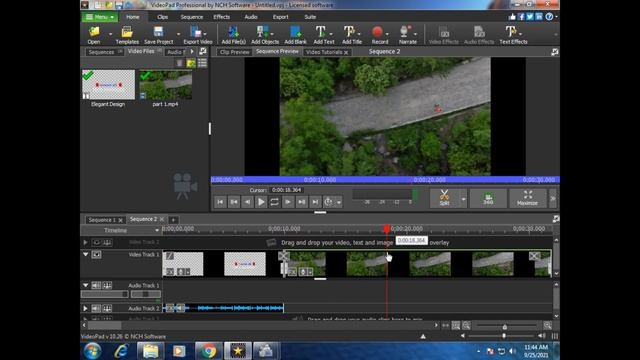This screenshot has height=360, width=640.
Task: Toggle solo on Audio Track 1
Action: tap(107, 285)
